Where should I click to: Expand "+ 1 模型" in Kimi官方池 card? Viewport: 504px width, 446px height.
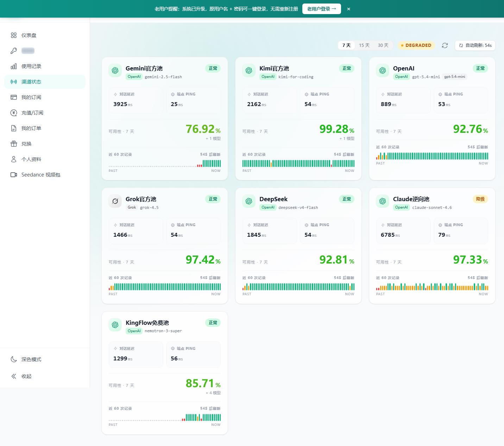(x=347, y=138)
